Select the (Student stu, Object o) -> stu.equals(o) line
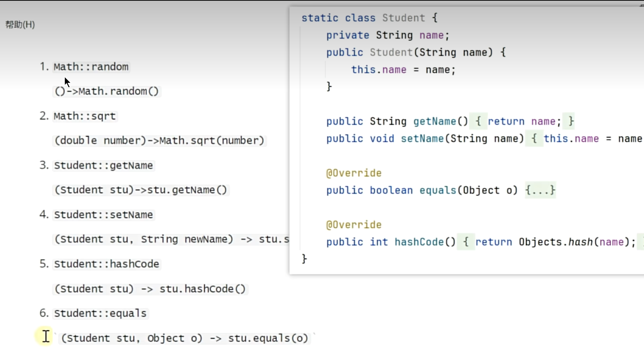Image resolution: width=644 pixels, height=360 pixels. click(x=184, y=338)
